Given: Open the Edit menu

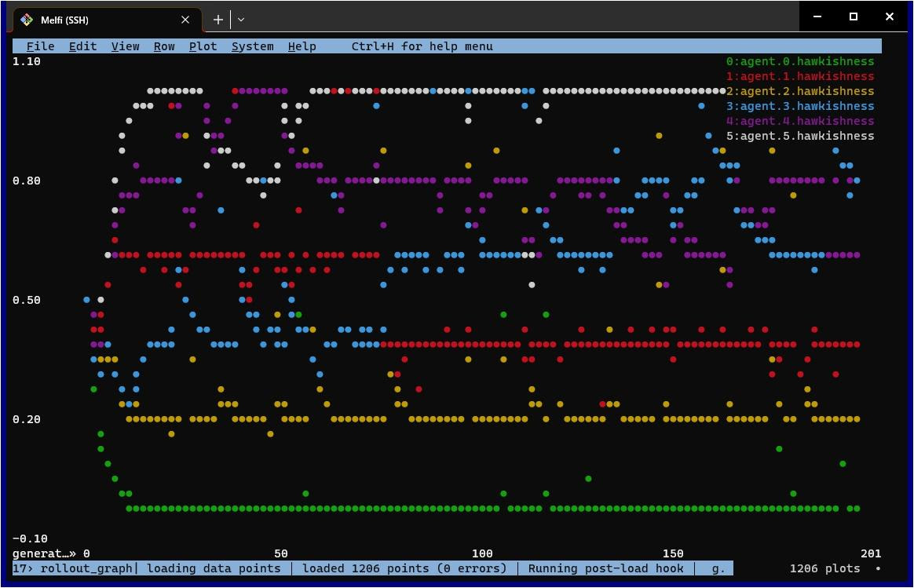Looking at the screenshot, I should pyautogui.click(x=82, y=46).
